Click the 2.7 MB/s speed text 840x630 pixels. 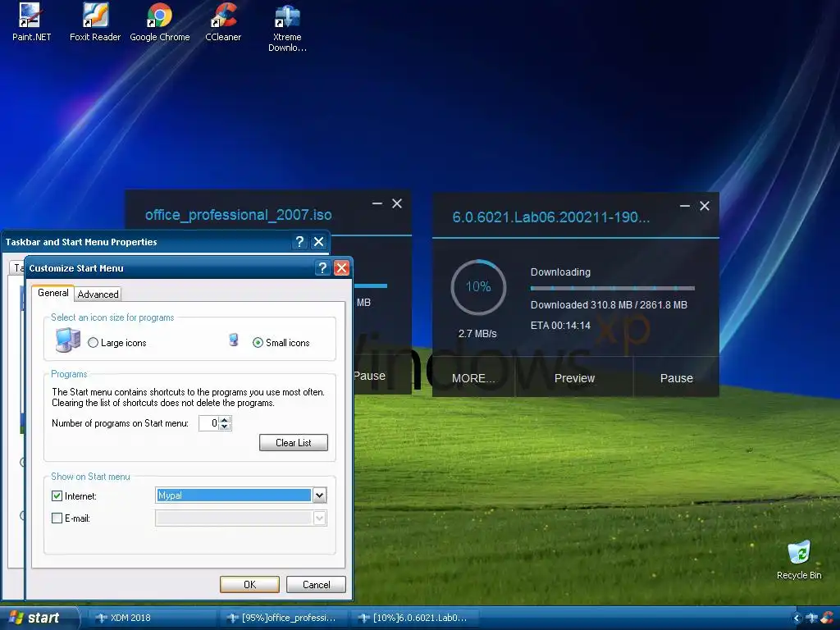pyautogui.click(x=477, y=334)
